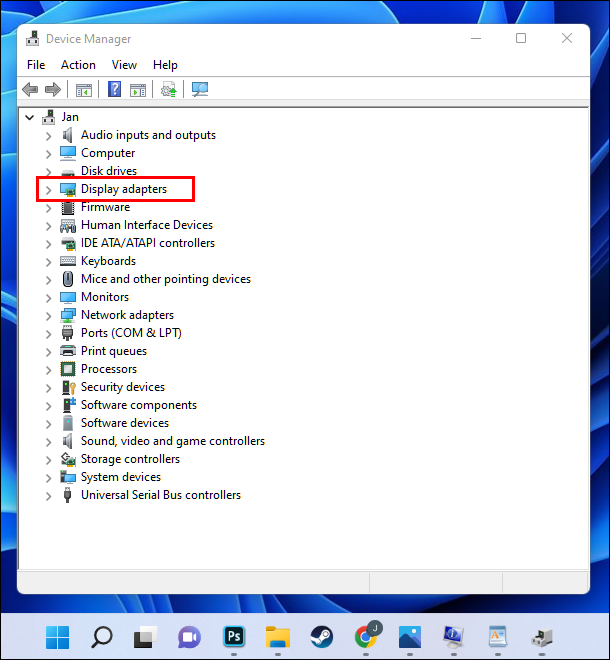
Task: Expand the Processors category
Action: click(49, 370)
